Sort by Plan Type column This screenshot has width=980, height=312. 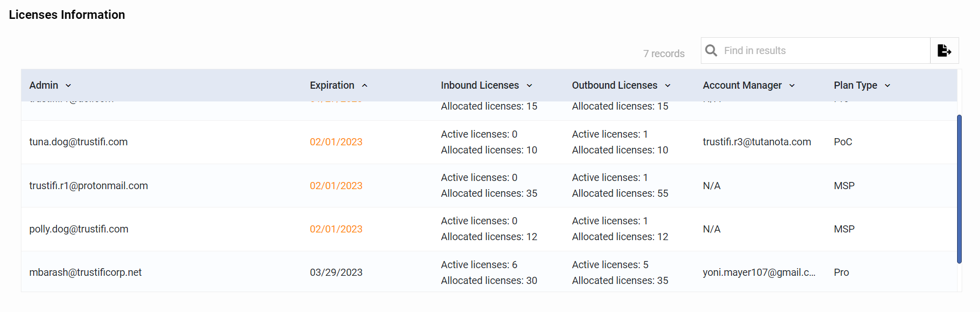click(x=862, y=85)
